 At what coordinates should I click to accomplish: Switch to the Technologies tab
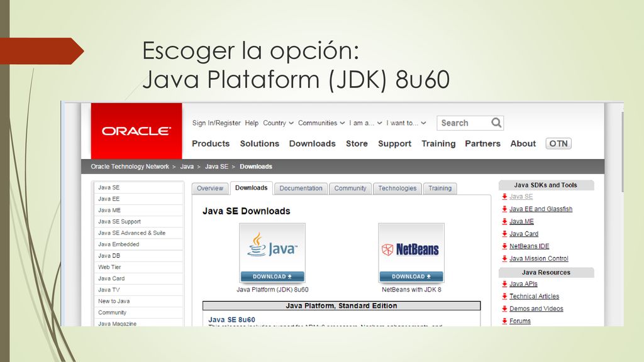[397, 188]
